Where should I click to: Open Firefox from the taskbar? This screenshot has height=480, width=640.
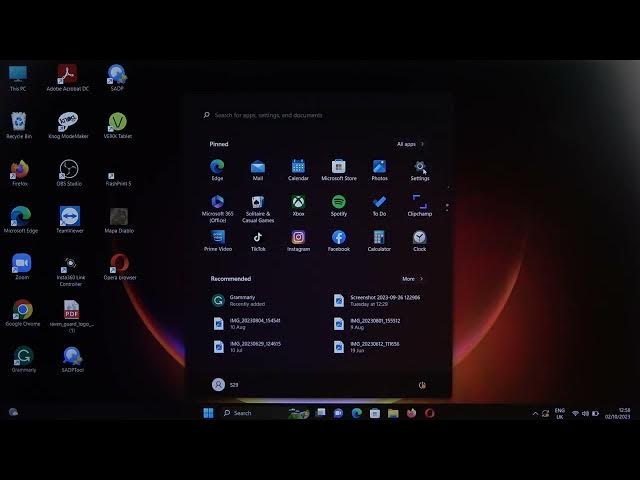411,413
